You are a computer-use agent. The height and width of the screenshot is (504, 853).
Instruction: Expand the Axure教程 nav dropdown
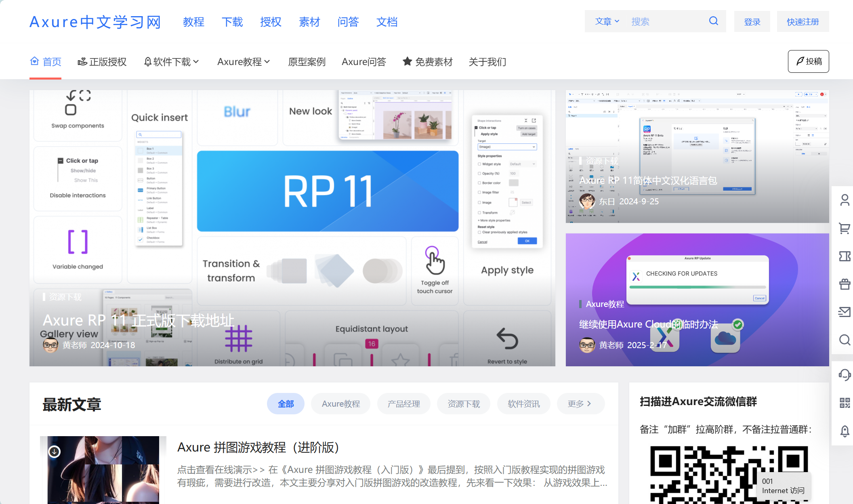[244, 61]
